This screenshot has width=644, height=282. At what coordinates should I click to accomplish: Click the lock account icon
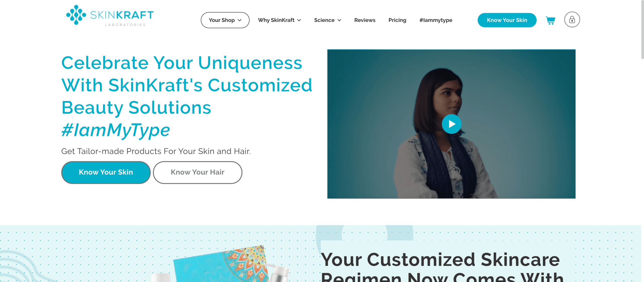click(572, 20)
